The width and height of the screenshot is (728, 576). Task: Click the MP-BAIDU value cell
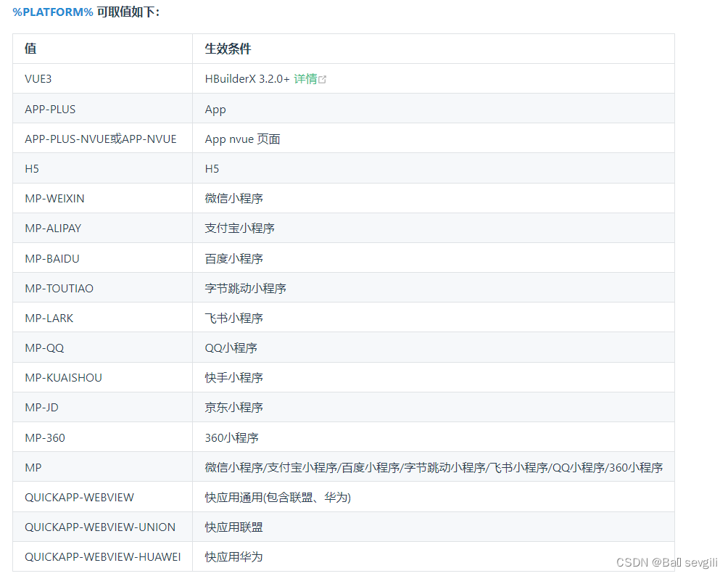click(x=50, y=258)
